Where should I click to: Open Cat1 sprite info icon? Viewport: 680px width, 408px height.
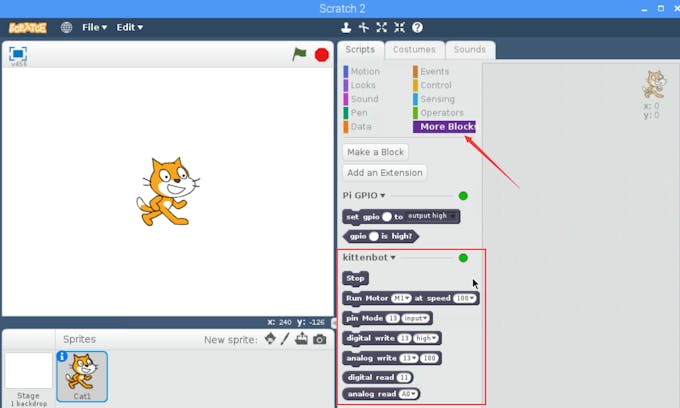62,356
